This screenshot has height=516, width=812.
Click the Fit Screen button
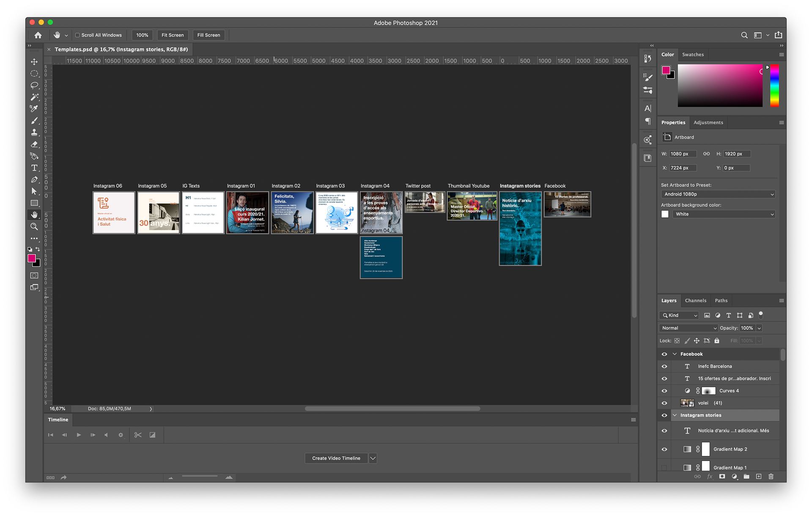click(173, 35)
